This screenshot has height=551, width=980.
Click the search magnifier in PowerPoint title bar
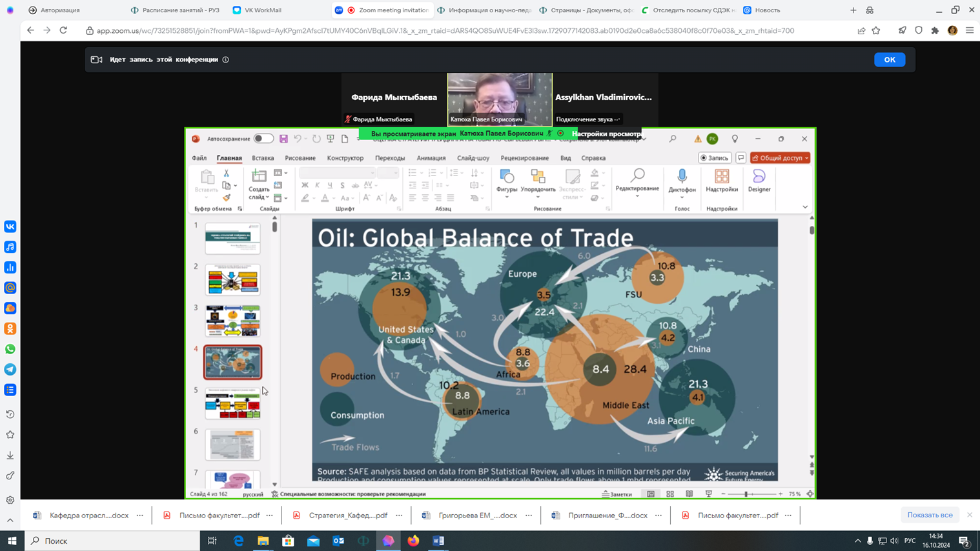point(673,139)
